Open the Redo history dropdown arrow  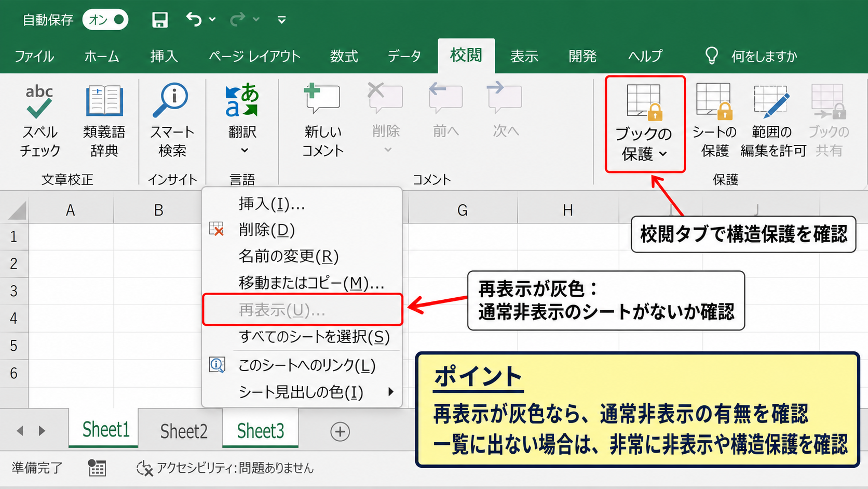(256, 20)
